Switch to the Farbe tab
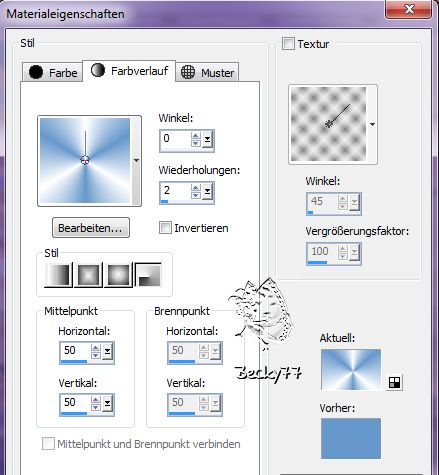439x475 pixels. click(x=52, y=72)
